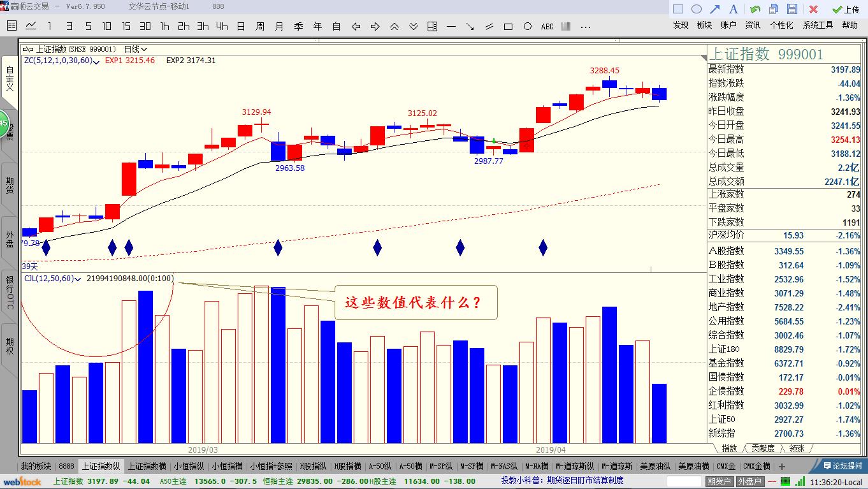Pick the blue arrow annotation tool
868x489 pixels.
(715, 9)
